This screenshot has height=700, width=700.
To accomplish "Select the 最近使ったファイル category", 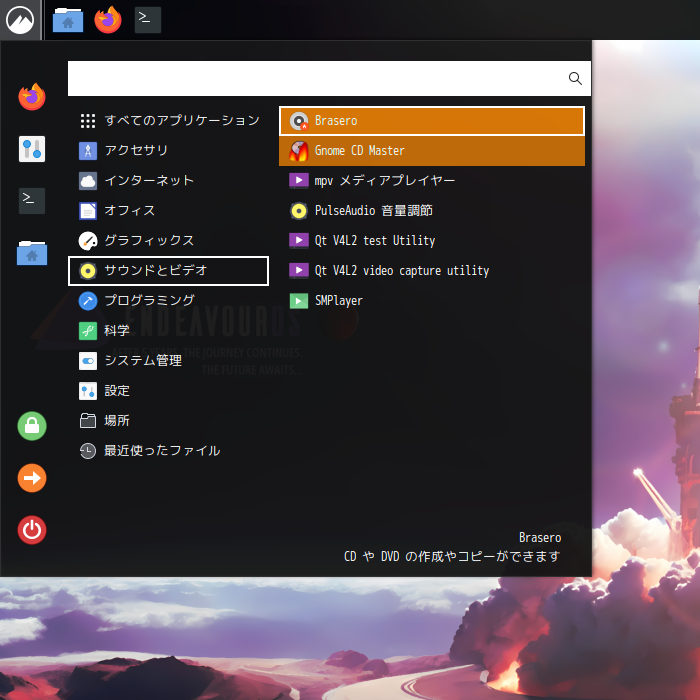I will [168, 450].
